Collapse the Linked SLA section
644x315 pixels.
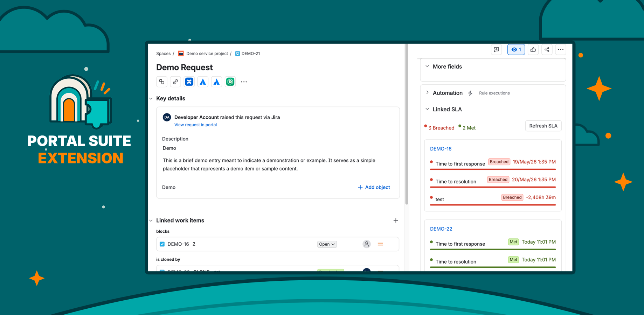pyautogui.click(x=427, y=109)
